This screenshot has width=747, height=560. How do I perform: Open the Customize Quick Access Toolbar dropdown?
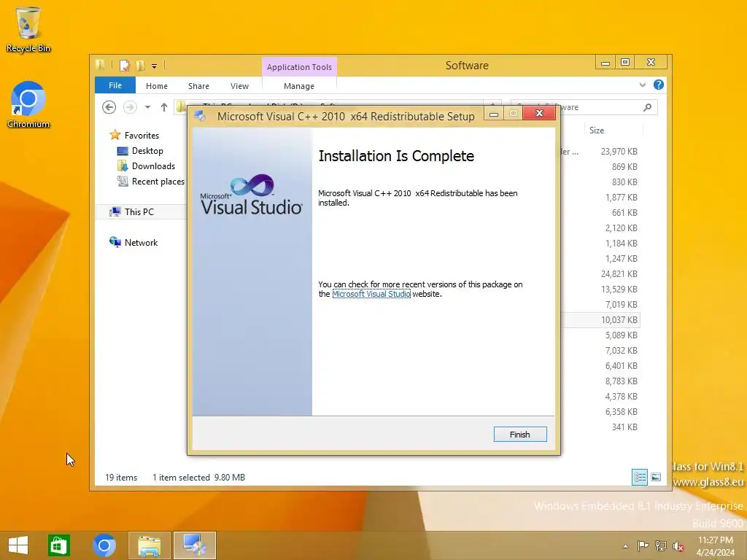(155, 66)
